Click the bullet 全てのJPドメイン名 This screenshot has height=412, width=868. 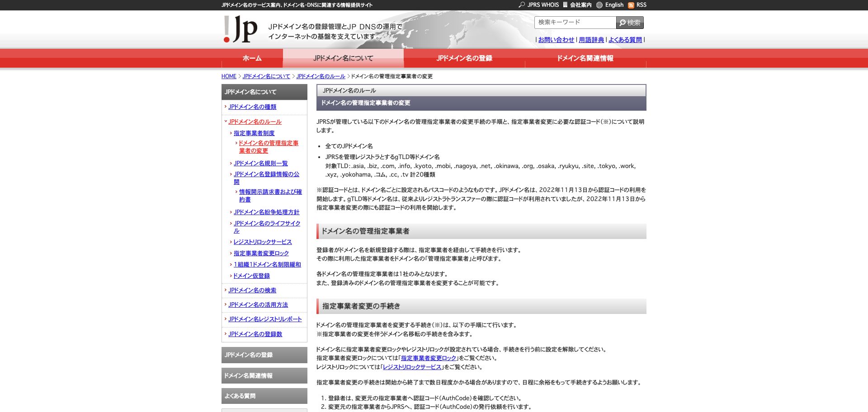(x=349, y=146)
